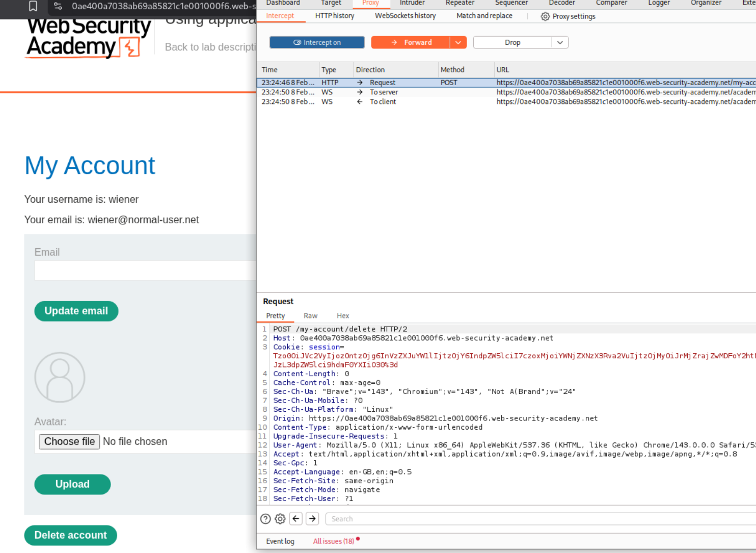Toggle the Intercept on button off
The height and width of the screenshot is (553, 756).
point(317,42)
